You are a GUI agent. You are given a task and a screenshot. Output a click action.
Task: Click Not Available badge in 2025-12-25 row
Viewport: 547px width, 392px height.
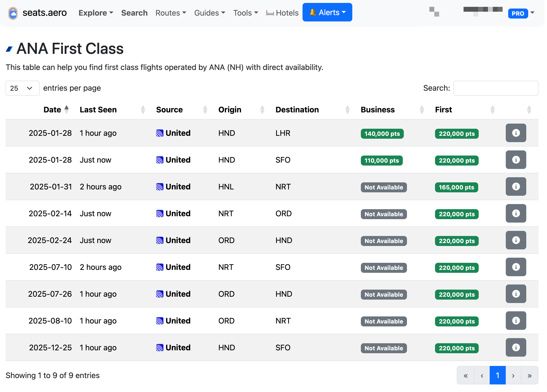click(x=384, y=348)
